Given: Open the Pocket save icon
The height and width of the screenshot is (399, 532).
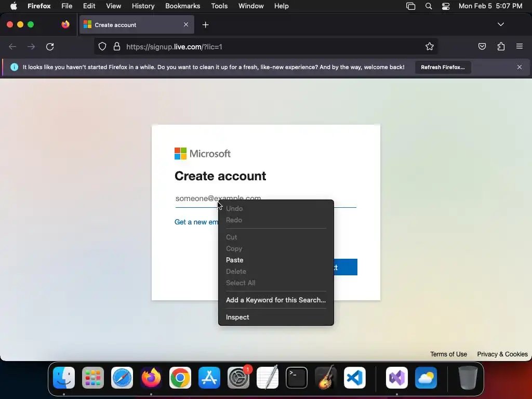Looking at the screenshot, I should coord(482,46).
